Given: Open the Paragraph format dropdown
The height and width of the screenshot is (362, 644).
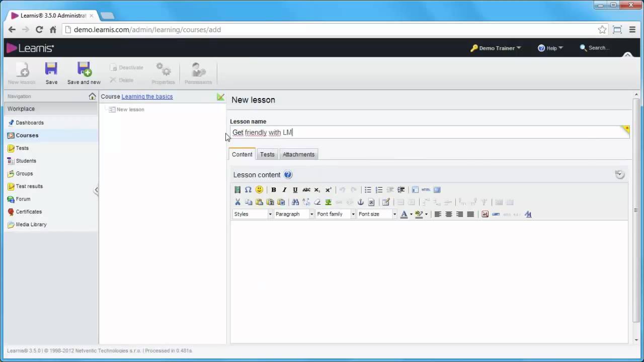Looking at the screenshot, I should (x=294, y=214).
